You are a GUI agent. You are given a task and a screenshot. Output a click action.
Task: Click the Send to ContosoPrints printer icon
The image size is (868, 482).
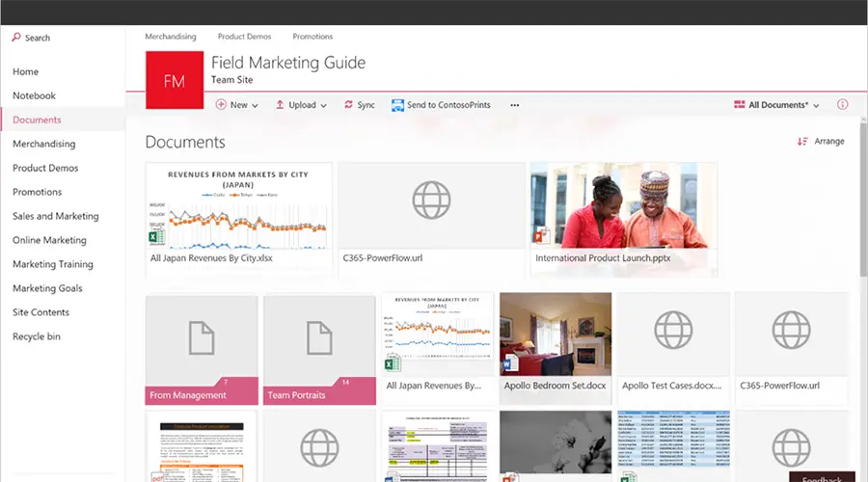pyautogui.click(x=397, y=105)
